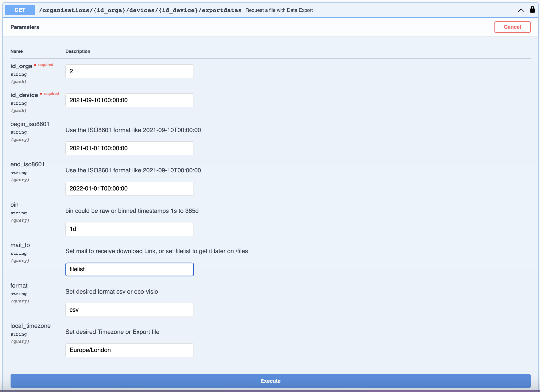This screenshot has height=392, width=540.
Task: Click the mail_to filelist field
Action: [129, 269]
